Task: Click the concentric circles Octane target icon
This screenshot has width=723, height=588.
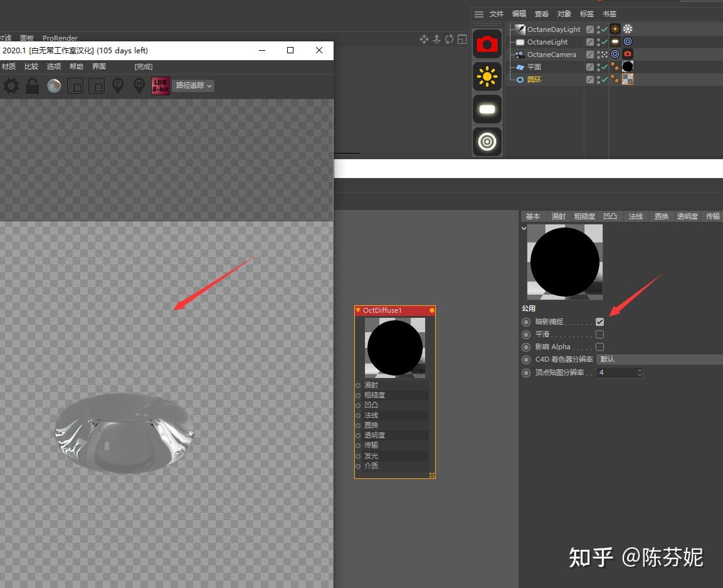Action: pos(487,142)
